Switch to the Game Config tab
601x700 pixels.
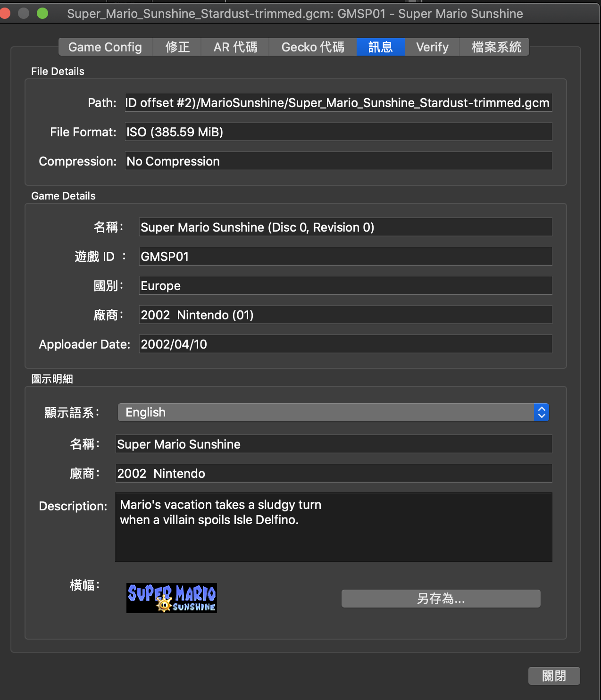tap(105, 47)
